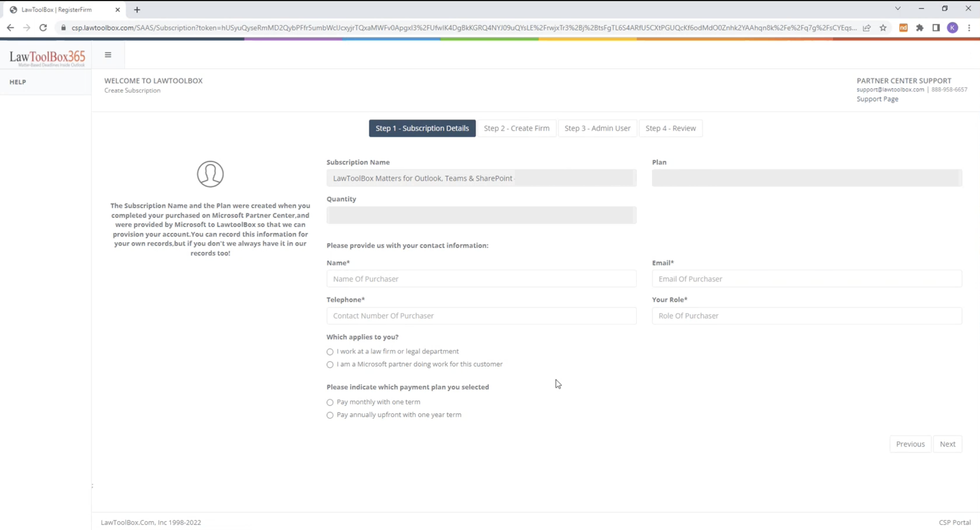Open the browser side panel icon
980x530 pixels.
[936, 27]
